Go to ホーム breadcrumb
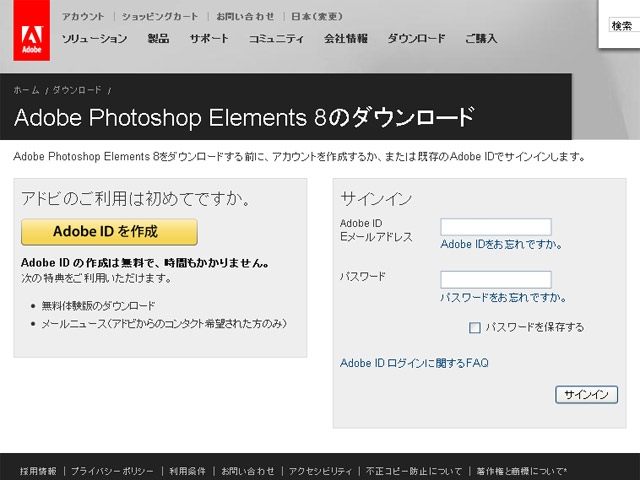 (26, 90)
